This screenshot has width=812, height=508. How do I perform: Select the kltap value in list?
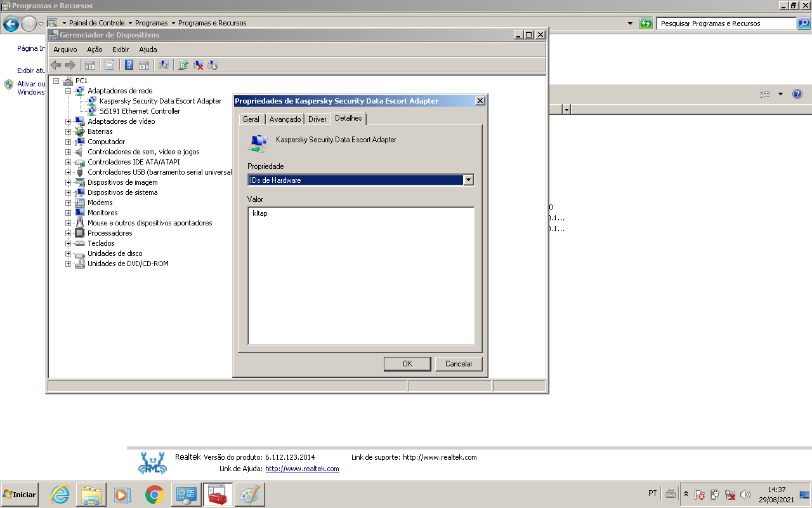[x=260, y=213]
